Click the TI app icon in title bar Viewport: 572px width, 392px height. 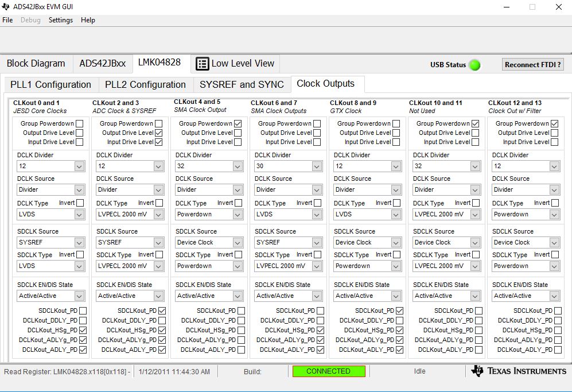pos(6,6)
